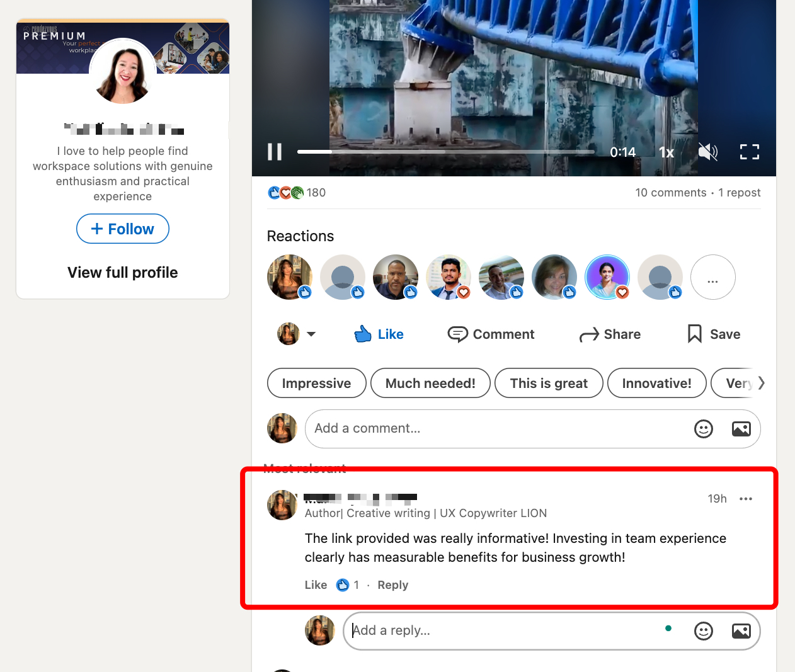
Task: Click the Share arrow icon
Action: point(590,334)
